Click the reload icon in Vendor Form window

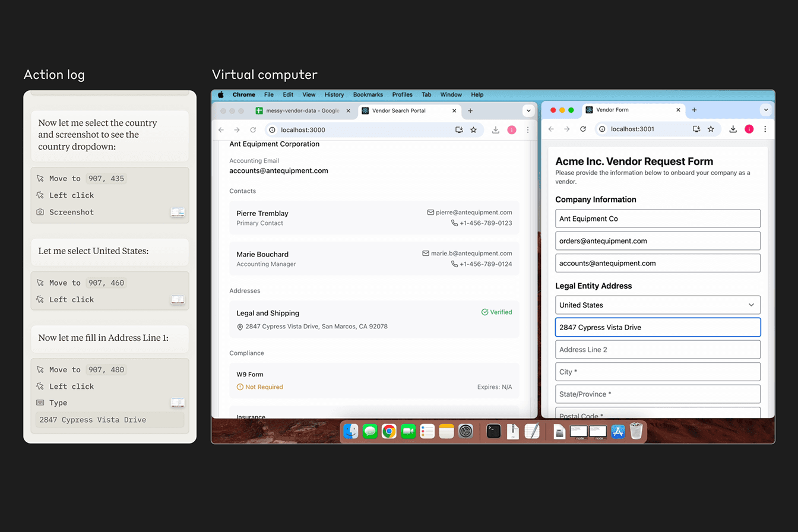tap(582, 129)
